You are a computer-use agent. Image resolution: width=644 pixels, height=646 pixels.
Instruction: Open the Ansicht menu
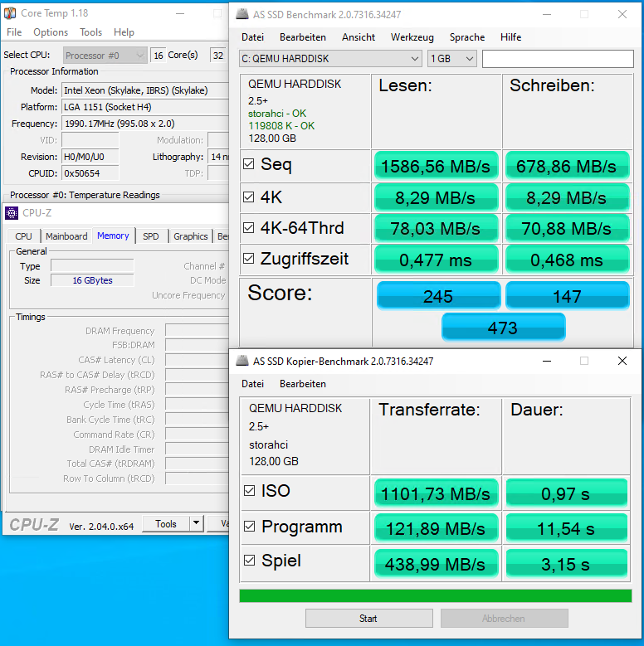tap(359, 37)
